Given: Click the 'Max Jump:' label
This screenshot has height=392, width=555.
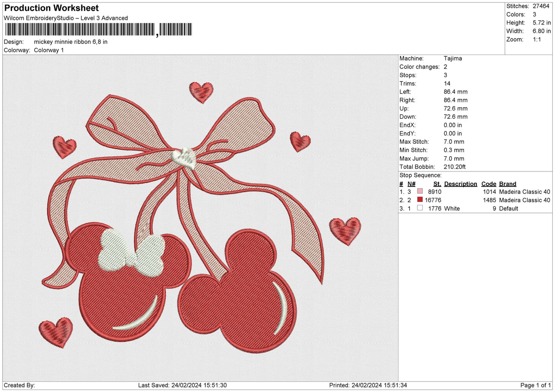Looking at the screenshot, I should (413, 159).
